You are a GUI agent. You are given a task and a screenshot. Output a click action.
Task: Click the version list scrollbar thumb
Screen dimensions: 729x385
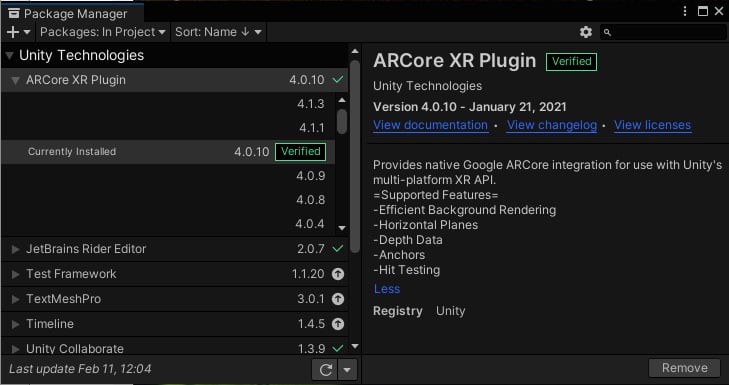342,121
